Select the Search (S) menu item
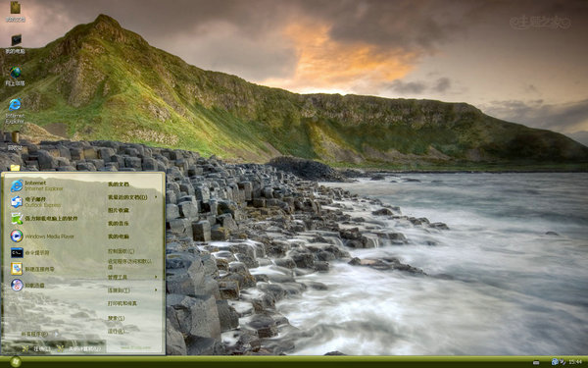The width and height of the screenshot is (588, 368). tap(117, 318)
